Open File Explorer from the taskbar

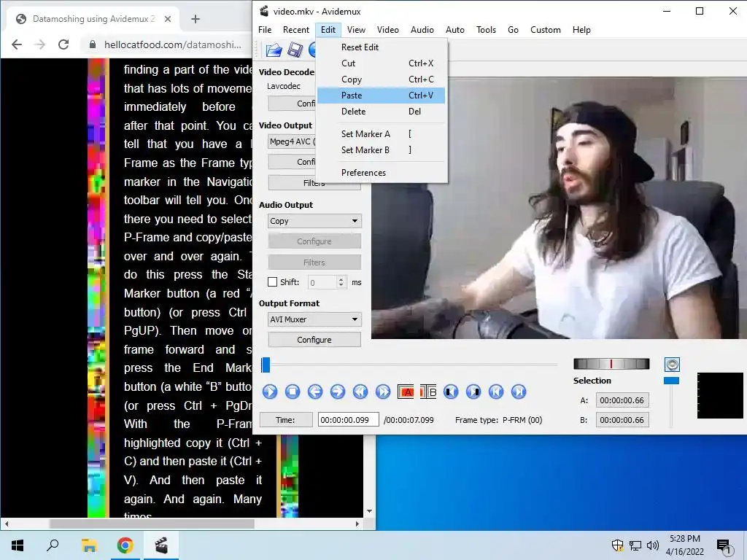[89, 545]
